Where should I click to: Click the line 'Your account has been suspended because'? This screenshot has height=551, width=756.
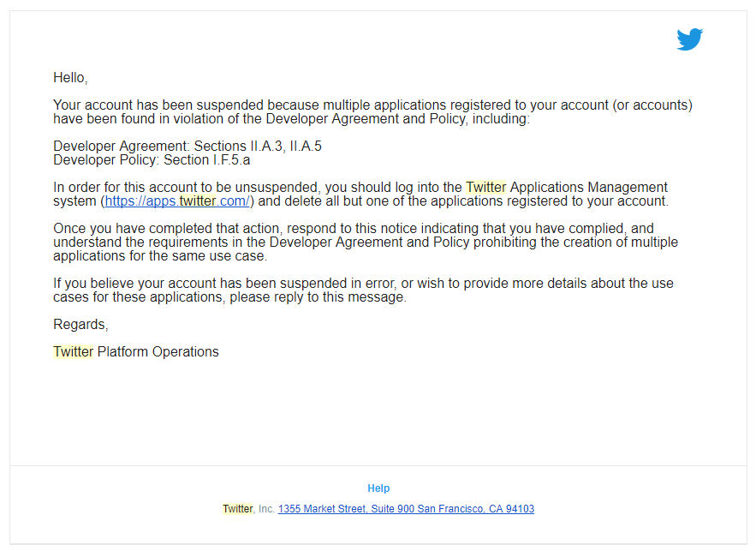pyautogui.click(x=372, y=105)
